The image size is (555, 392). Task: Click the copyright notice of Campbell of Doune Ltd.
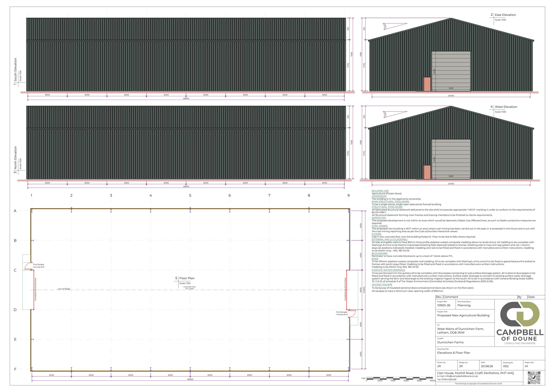tap(478, 384)
